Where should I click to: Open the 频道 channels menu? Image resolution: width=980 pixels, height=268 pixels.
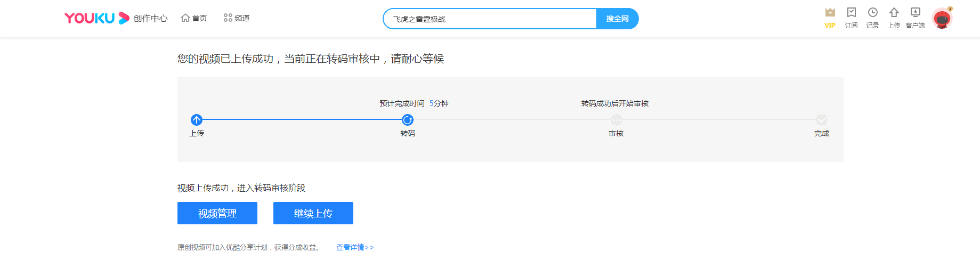pos(237,18)
